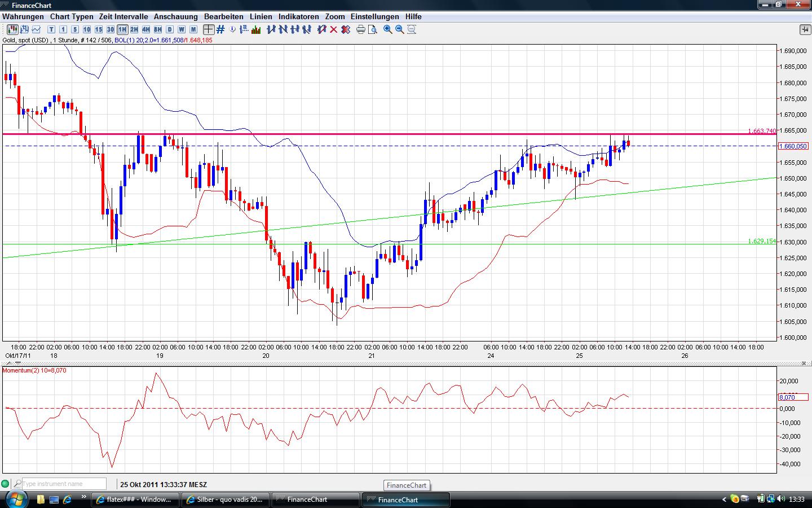Screen dimensions: 812x508
Task: Select the candlestick chart type icon
Action: [12, 29]
